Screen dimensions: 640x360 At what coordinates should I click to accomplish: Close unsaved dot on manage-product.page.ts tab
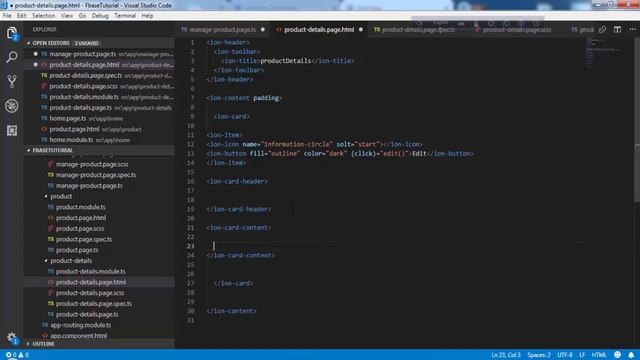click(263, 29)
